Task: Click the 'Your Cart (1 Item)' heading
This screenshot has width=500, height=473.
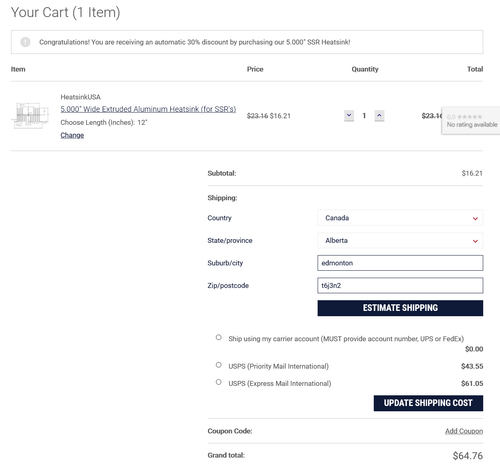Action: pos(65,12)
